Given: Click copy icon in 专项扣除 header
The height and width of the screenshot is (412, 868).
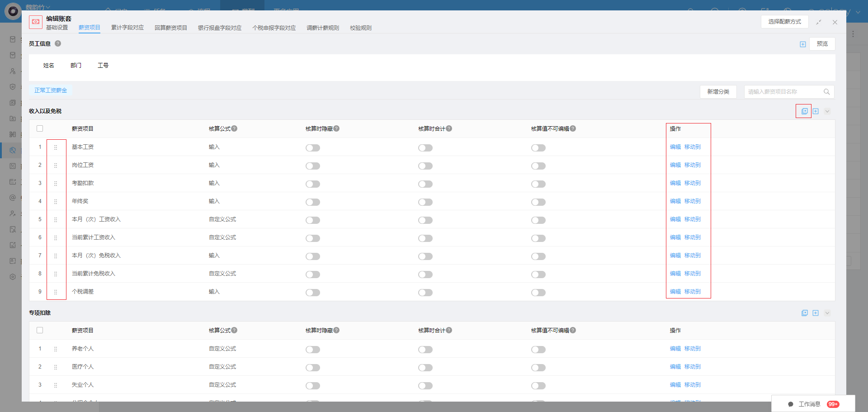Looking at the screenshot, I should tap(805, 313).
